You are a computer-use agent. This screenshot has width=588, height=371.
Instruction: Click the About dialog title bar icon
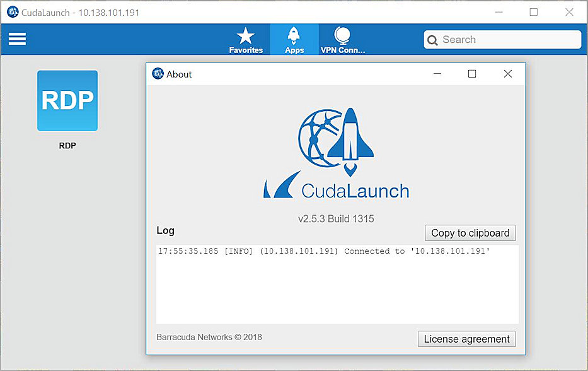click(x=157, y=74)
